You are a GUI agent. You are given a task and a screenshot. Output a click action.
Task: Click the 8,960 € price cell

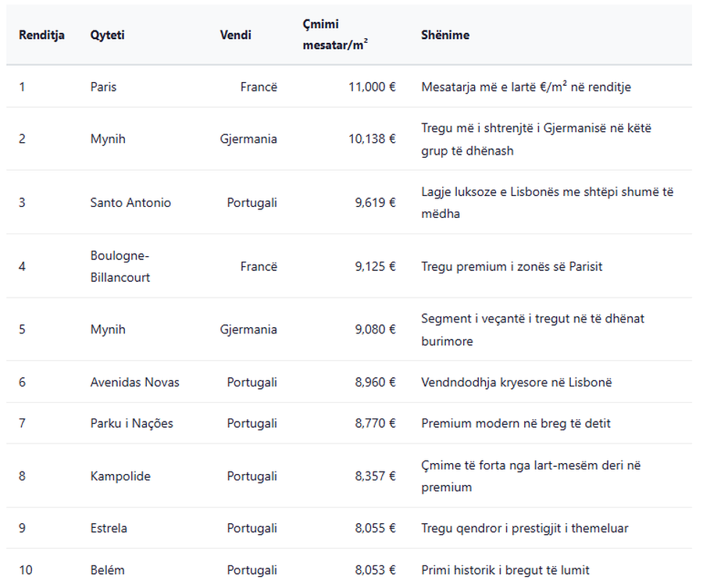click(375, 383)
